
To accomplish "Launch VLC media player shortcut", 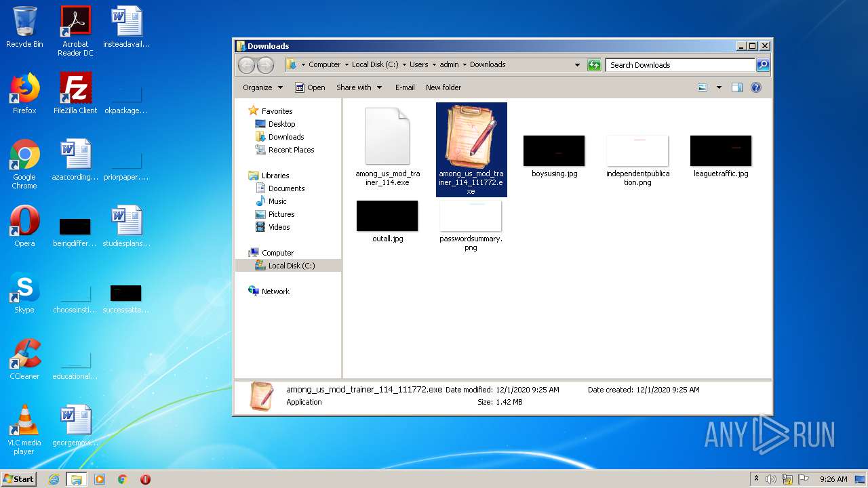I will [x=24, y=430].
